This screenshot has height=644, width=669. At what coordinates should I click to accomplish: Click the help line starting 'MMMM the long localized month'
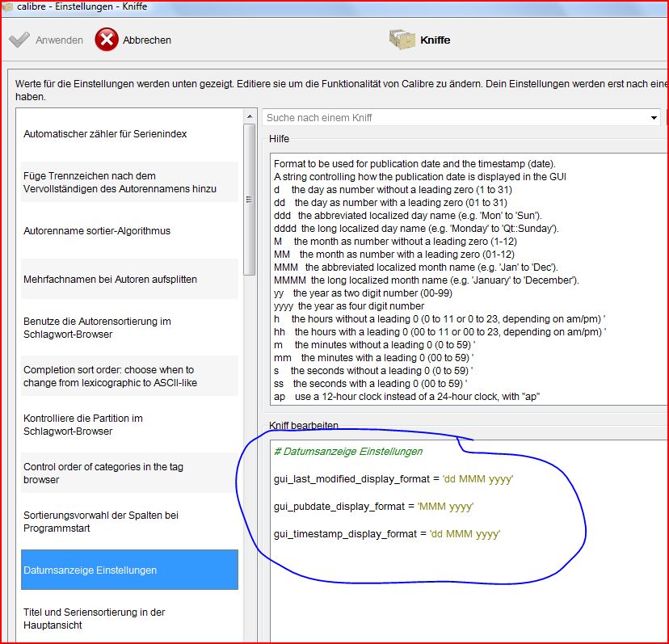427,280
